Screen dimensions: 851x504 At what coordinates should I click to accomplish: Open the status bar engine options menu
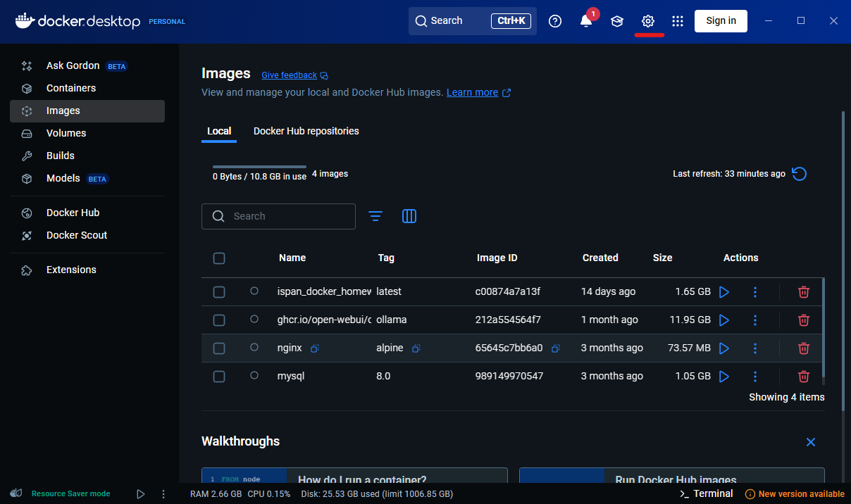[x=163, y=494]
